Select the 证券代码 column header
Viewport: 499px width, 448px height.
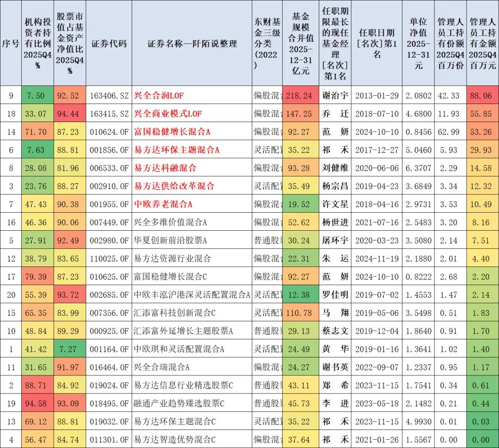tap(109, 43)
